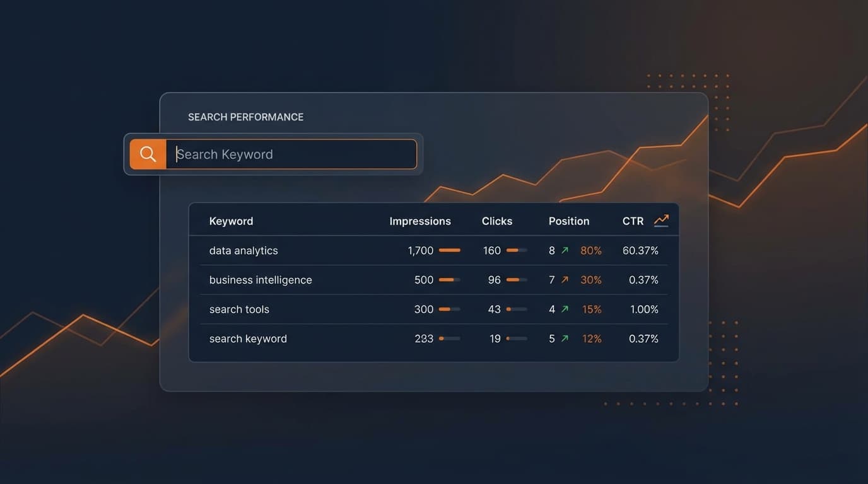Screen dimensions: 868x484
Task: Sort the table by the Impressions header
Action: pyautogui.click(x=419, y=221)
